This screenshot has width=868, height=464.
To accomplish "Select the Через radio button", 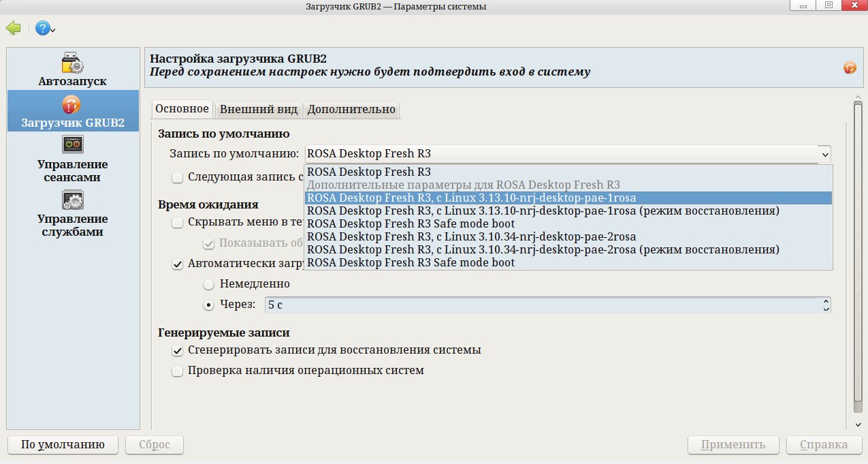I will coord(209,305).
